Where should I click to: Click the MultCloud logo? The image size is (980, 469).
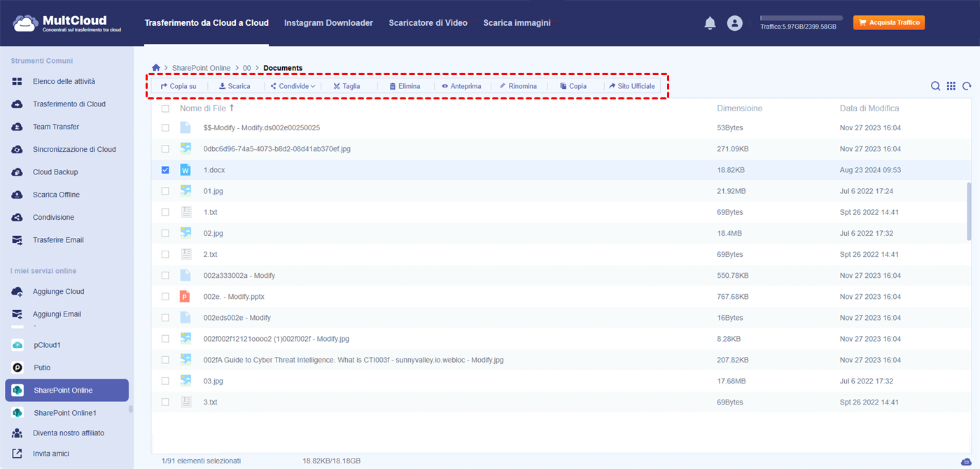[x=66, y=23]
